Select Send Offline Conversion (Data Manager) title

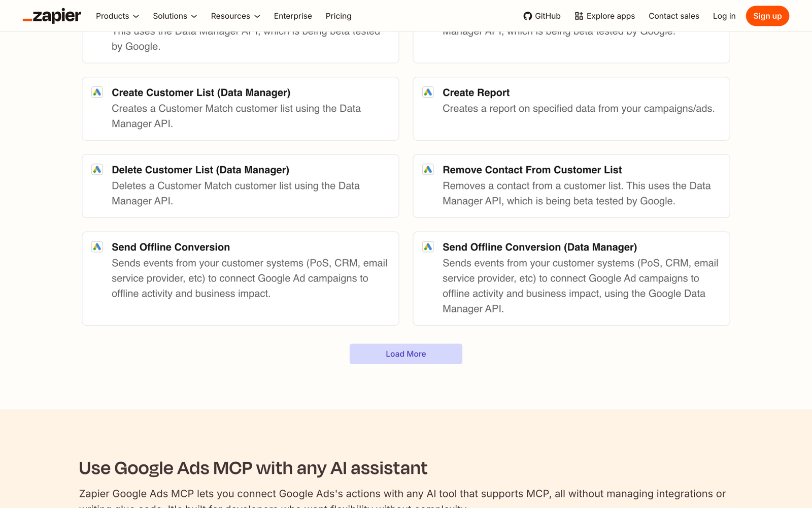539,247
